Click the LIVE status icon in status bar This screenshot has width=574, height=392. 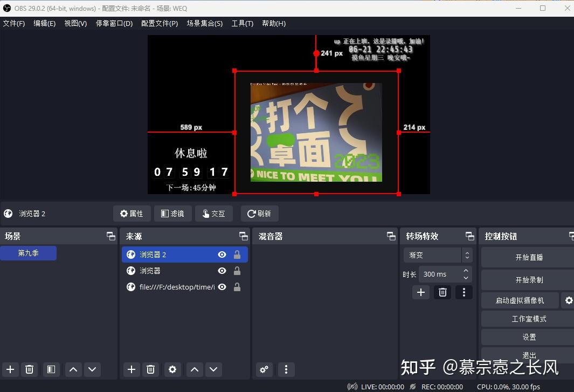[352, 387]
